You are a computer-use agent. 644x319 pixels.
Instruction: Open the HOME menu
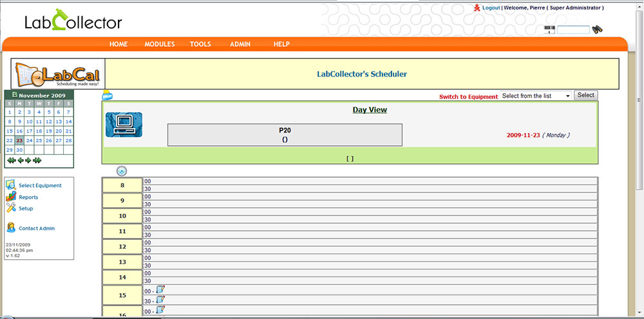(x=118, y=44)
